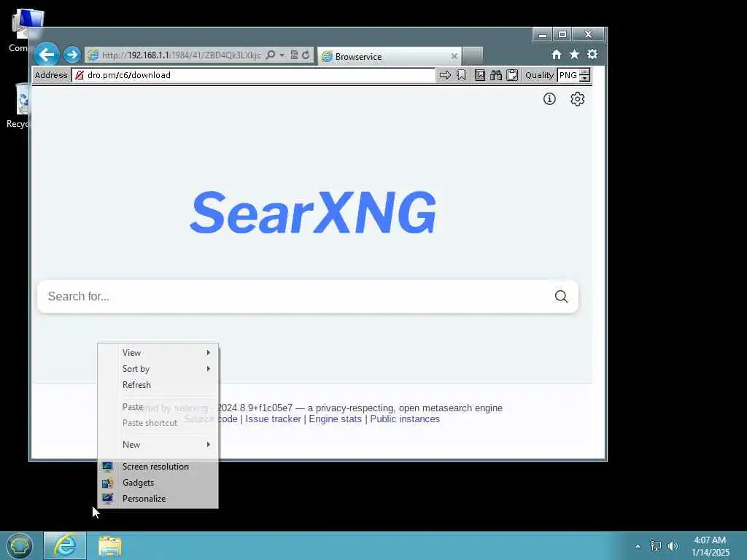747x560 pixels.
Task: Go forward with the IE forward arrow
Action: click(x=72, y=55)
